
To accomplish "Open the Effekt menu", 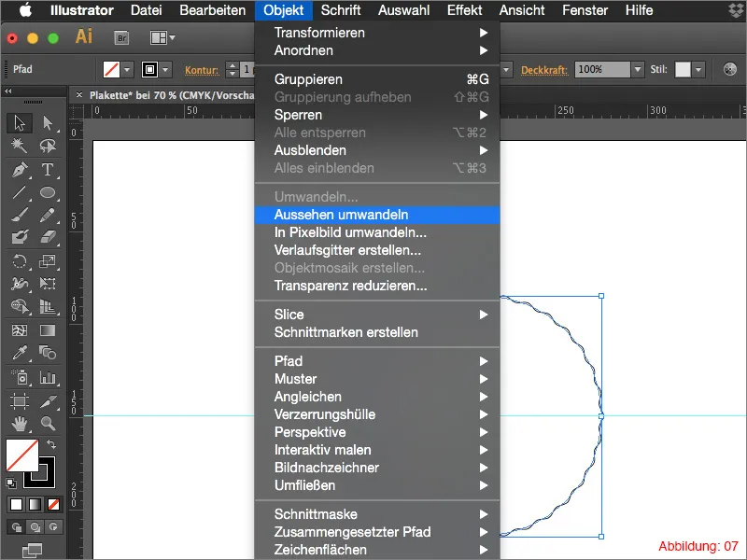I will pos(464,10).
